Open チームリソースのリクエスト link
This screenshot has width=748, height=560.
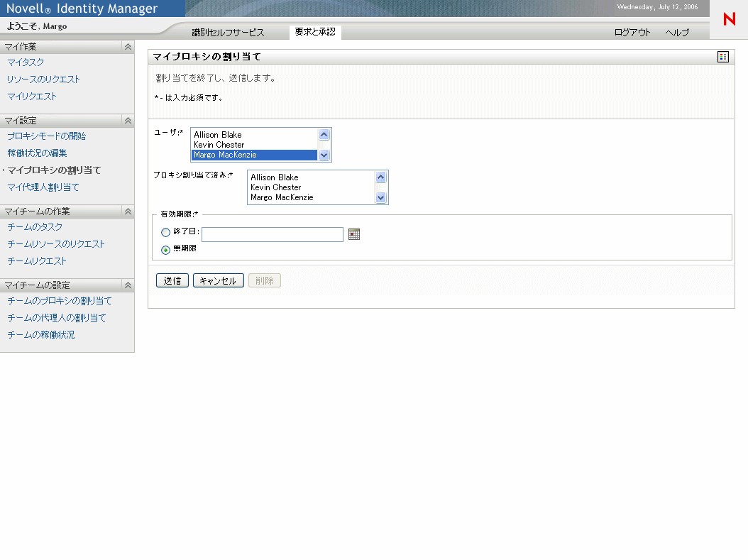click(x=56, y=244)
